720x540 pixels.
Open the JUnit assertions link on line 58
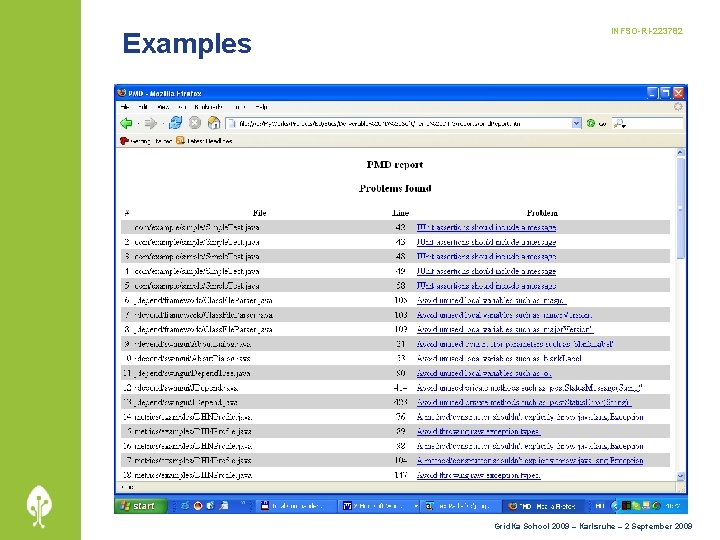tap(486, 286)
